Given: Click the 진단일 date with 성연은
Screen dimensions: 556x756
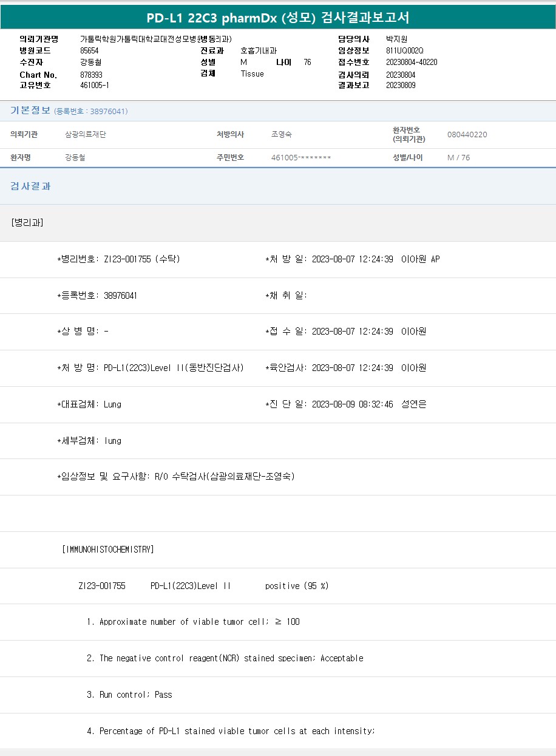Looking at the screenshot, I should pyautogui.click(x=346, y=404).
